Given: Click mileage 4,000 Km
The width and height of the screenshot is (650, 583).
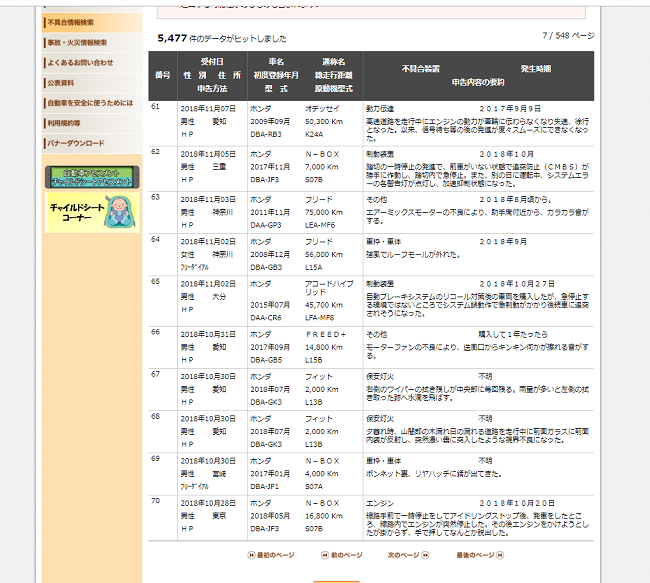Looking at the screenshot, I should pos(322,474).
